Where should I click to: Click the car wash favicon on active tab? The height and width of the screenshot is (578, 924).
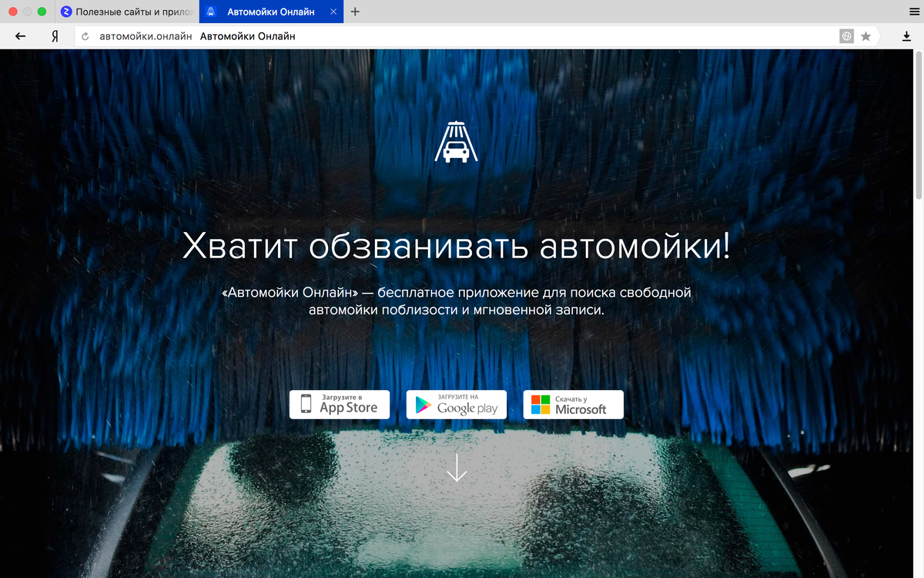tap(209, 12)
